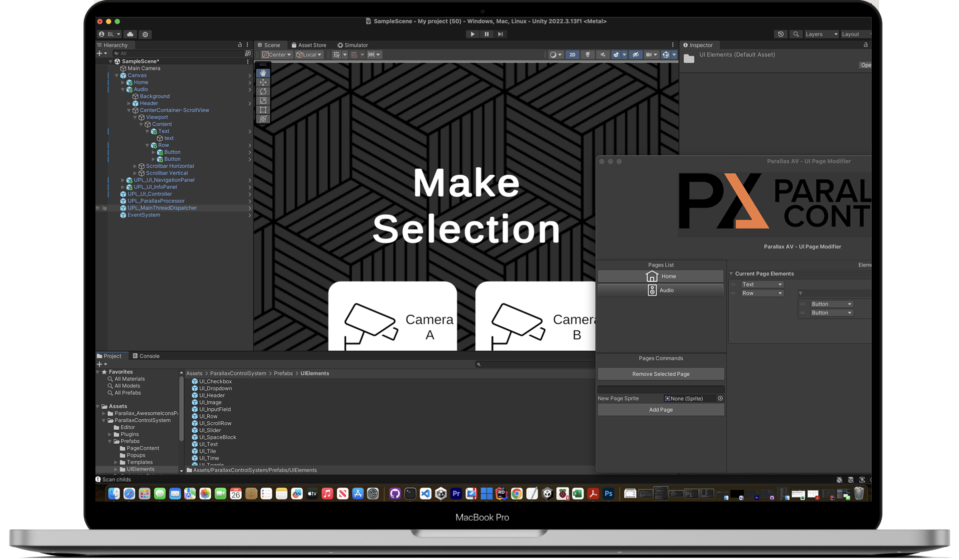The image size is (959, 560).
Task: Open the None (Sprite) picker for New Page Sprite
Action: (720, 398)
